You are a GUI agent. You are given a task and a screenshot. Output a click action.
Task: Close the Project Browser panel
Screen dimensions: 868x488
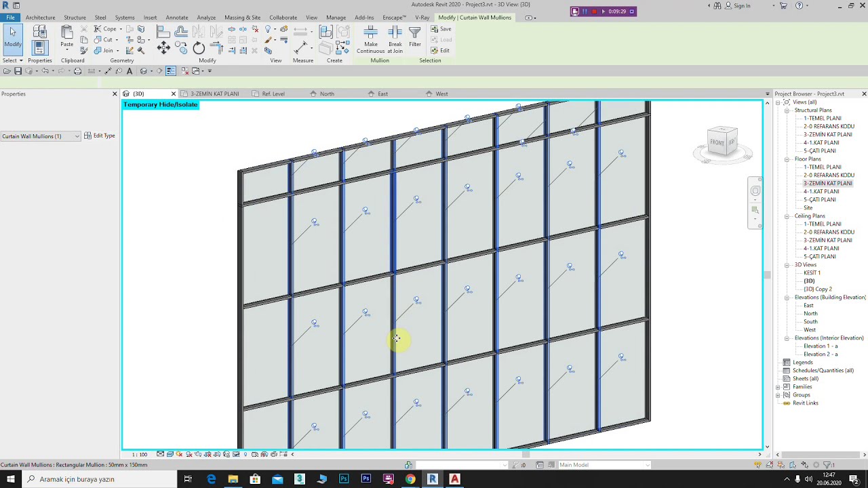[x=863, y=94]
